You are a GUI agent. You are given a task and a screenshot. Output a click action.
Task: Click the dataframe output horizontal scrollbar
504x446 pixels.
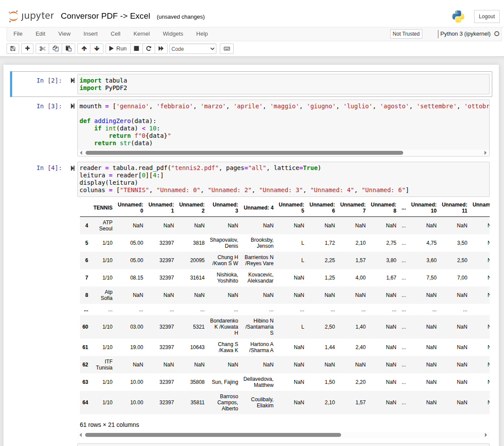(213, 435)
